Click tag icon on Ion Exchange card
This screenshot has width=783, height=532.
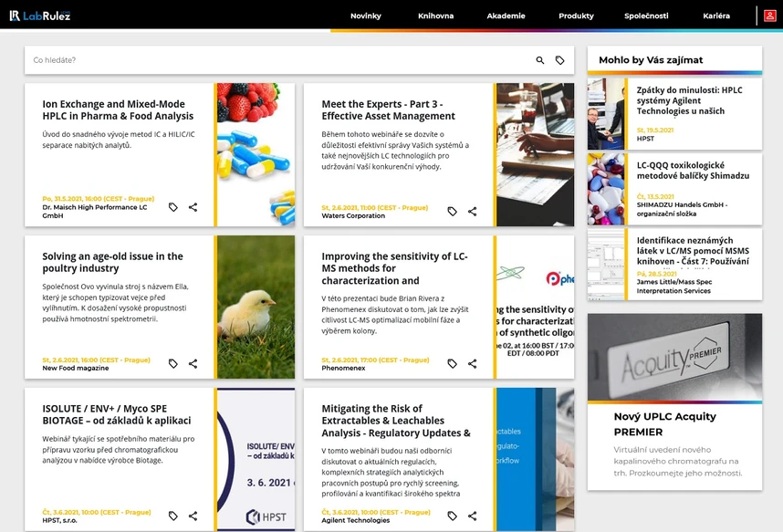(x=172, y=207)
